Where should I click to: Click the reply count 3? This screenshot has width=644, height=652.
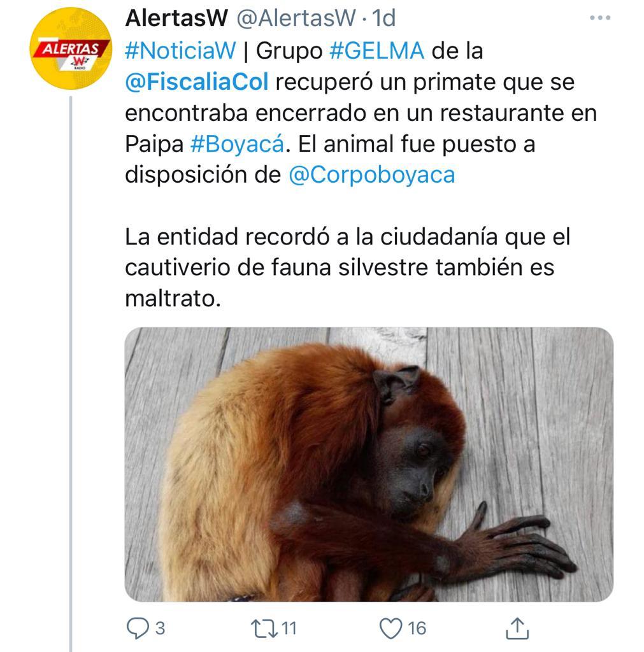[160, 628]
